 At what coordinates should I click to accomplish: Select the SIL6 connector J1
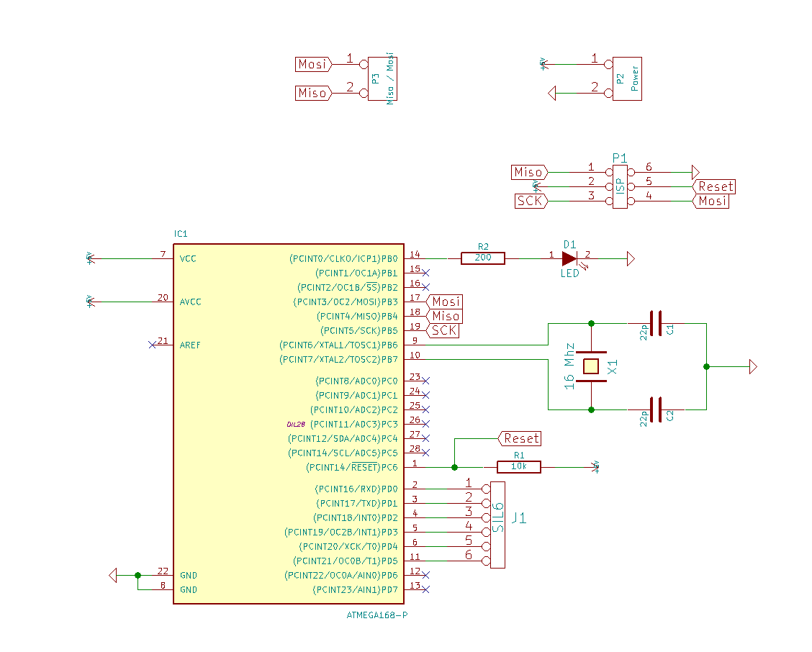coord(497,525)
